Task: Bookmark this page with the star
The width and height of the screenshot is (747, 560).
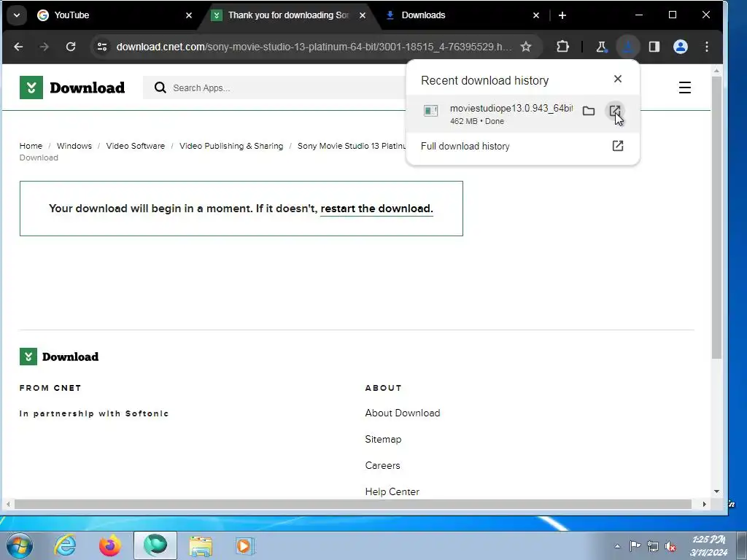Action: pos(526,47)
